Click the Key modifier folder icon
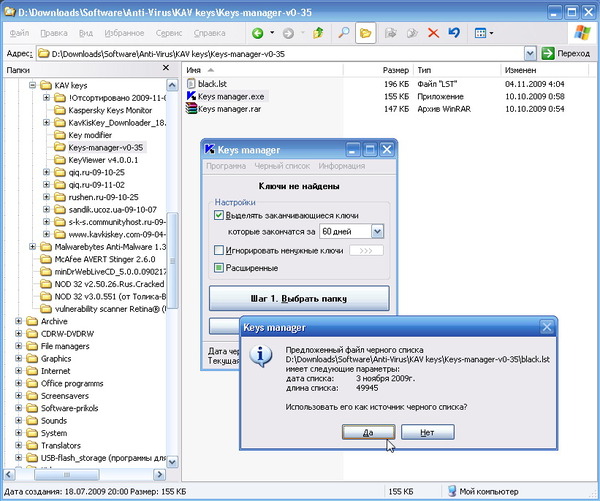This screenshot has width=600, height=501. pyautogui.click(x=60, y=135)
